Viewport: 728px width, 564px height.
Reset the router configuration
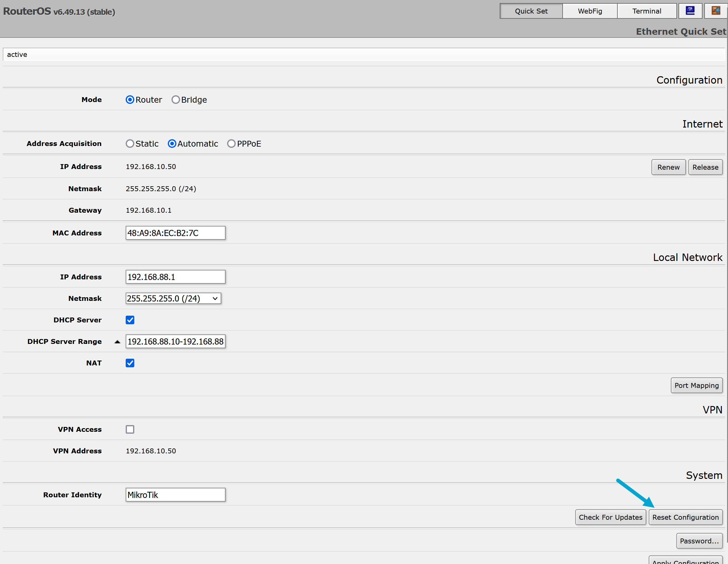686,517
